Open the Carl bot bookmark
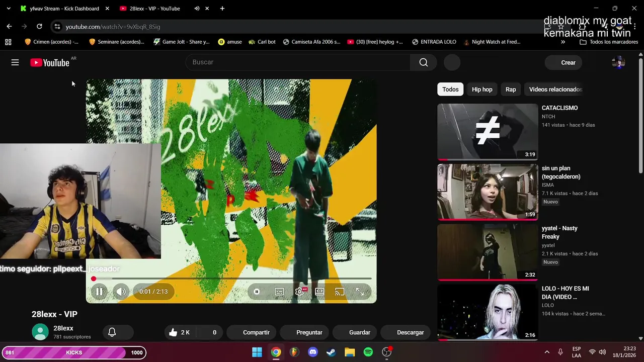The height and width of the screenshot is (362, 644). 262,42
